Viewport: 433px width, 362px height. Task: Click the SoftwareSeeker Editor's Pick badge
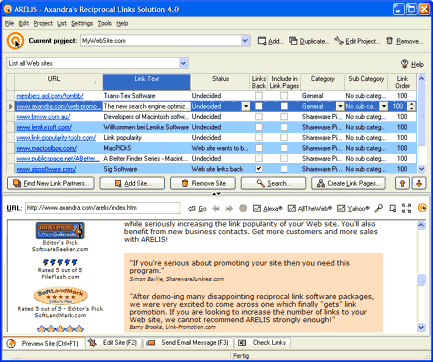[60, 231]
